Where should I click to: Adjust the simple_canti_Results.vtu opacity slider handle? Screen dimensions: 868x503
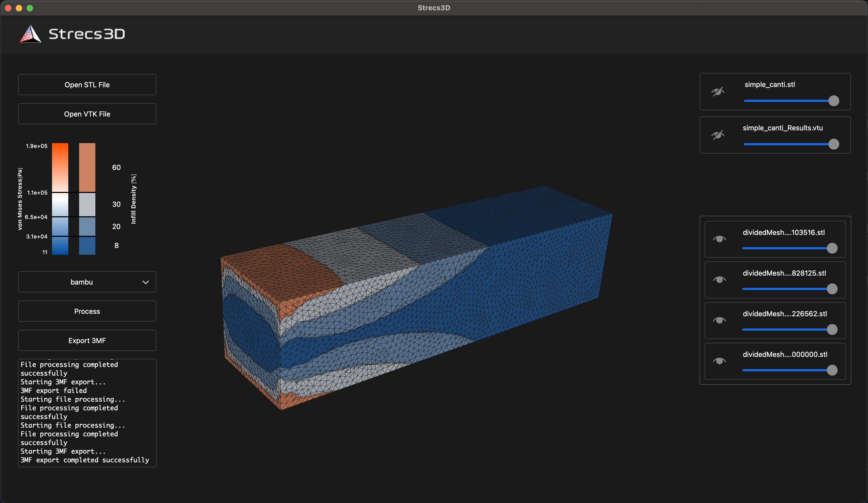[834, 144]
